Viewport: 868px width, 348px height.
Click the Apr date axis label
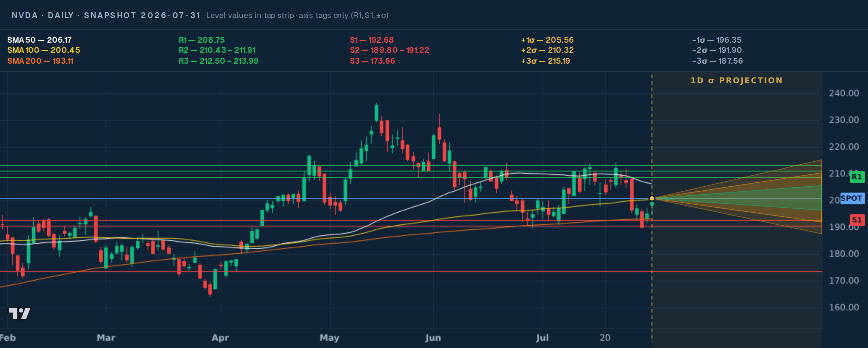click(x=220, y=338)
